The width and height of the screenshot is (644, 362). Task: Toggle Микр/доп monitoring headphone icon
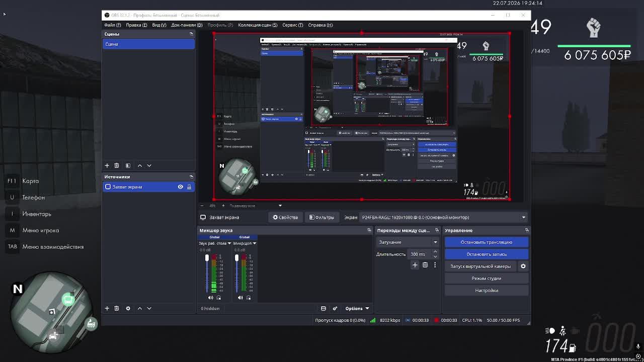(x=249, y=298)
